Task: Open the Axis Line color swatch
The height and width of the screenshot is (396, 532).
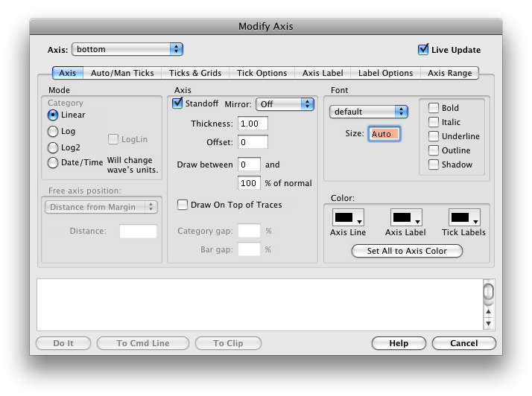Action: (348, 217)
